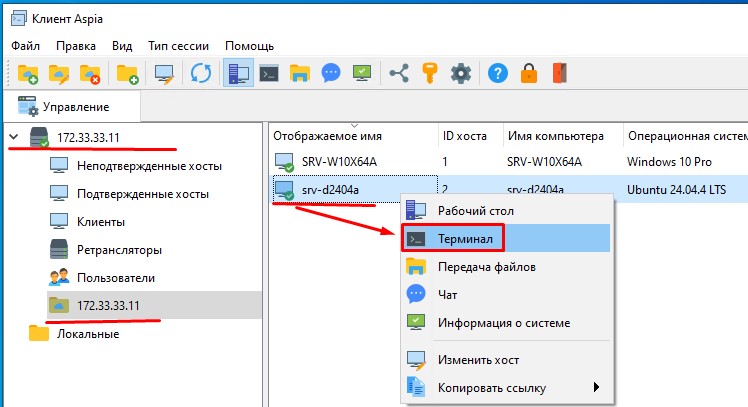
Task: Click the red exit door toolbar icon
Action: coord(560,73)
